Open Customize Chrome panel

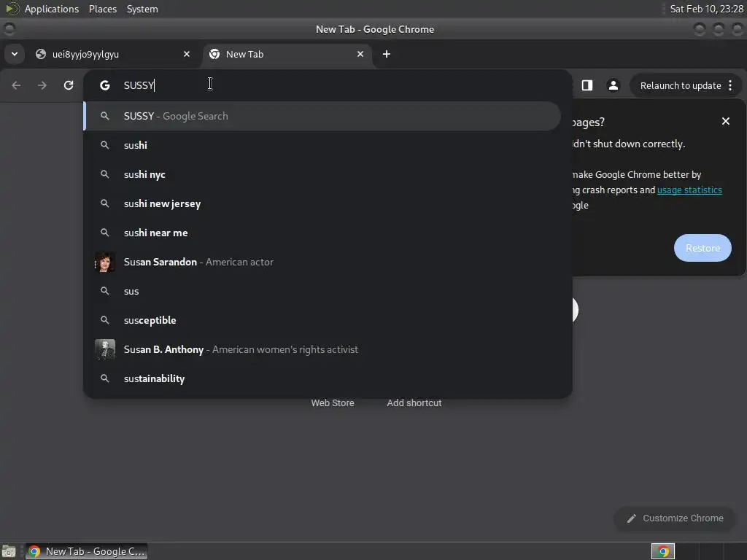pos(675,518)
